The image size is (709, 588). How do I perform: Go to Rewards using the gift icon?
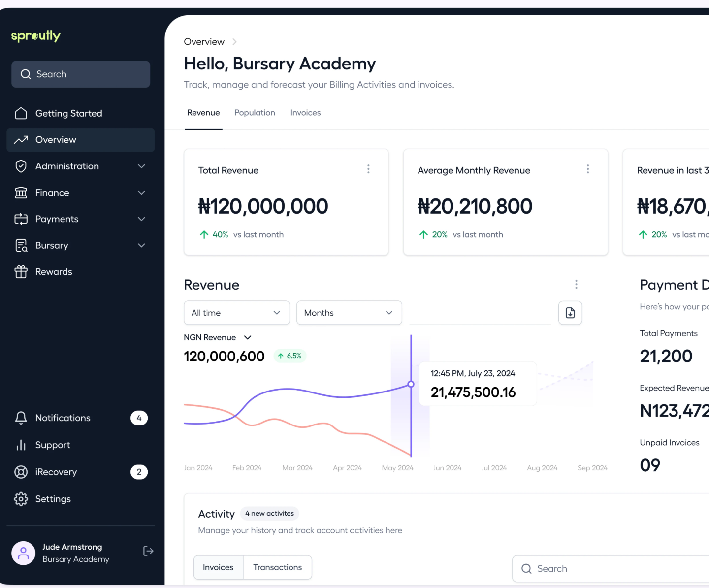click(x=21, y=272)
